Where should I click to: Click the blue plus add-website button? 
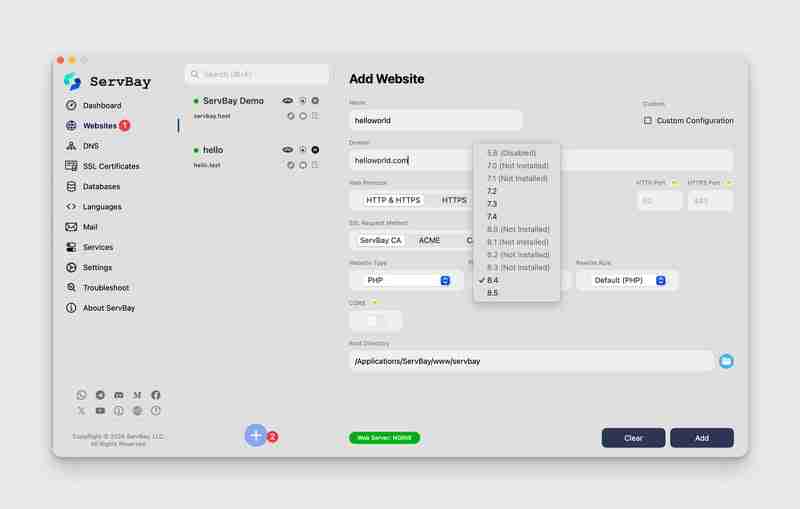tap(256, 435)
